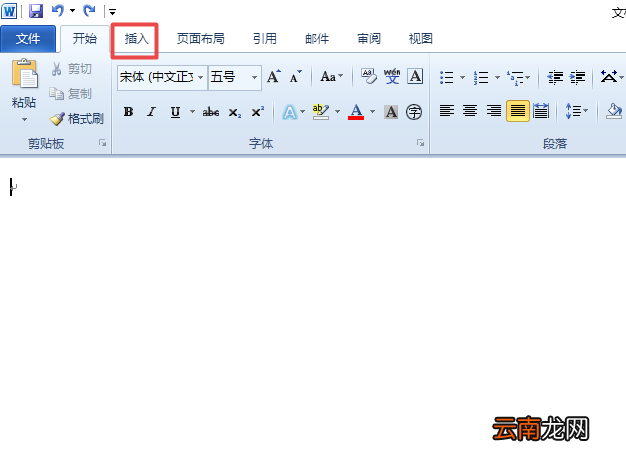The image size is (626, 457).
Task: Toggle Strikethrough formatting
Action: [211, 112]
